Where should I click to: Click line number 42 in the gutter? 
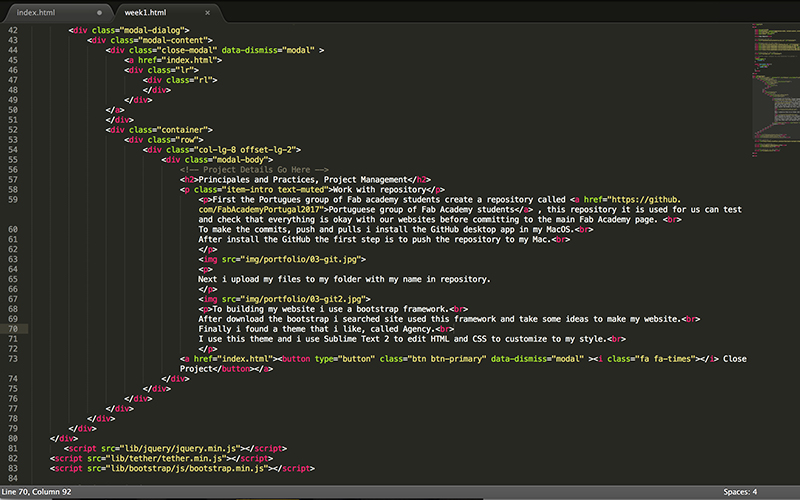tap(13, 30)
